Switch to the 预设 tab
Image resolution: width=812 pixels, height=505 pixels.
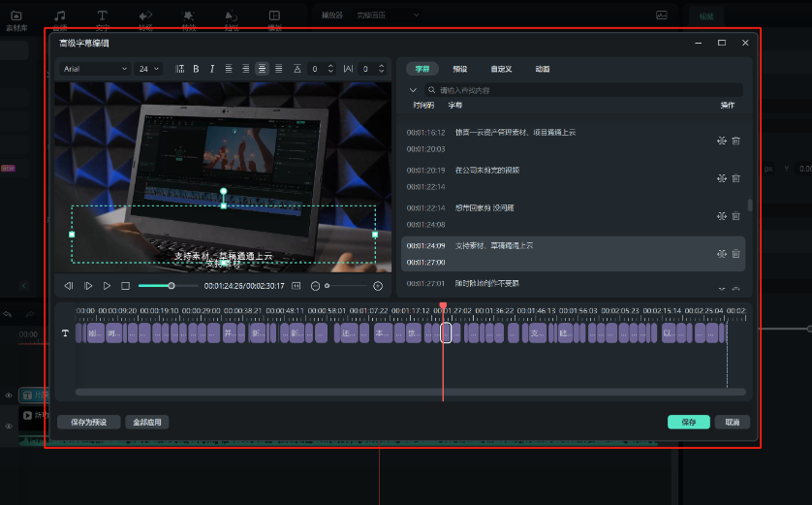[x=459, y=70]
